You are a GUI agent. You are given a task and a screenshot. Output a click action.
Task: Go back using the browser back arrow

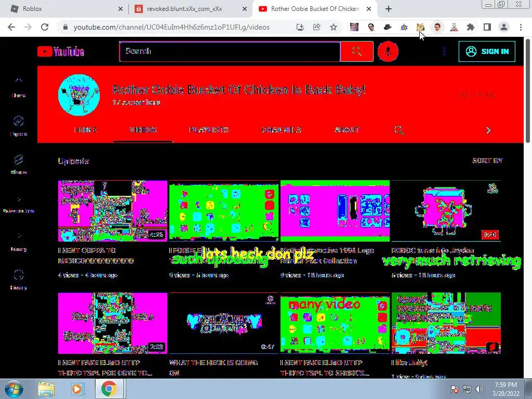point(11,27)
